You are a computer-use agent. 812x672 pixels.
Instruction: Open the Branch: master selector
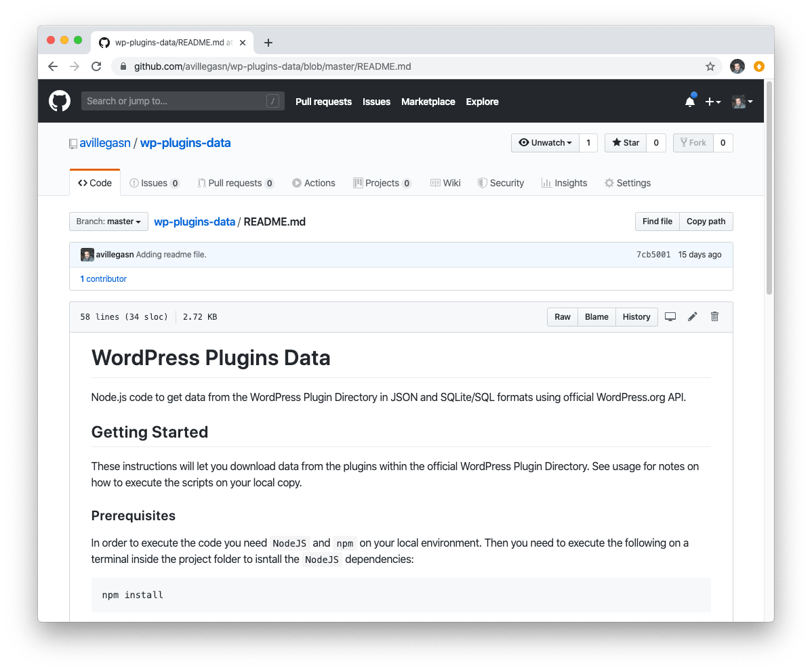click(108, 222)
